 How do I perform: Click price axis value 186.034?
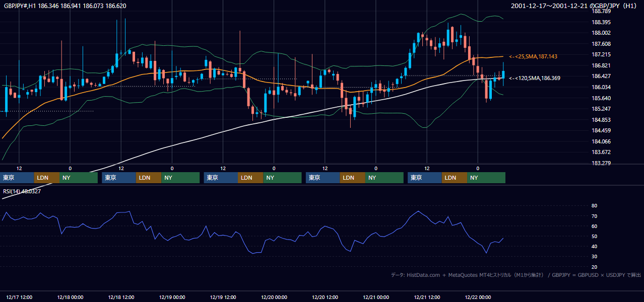click(601, 87)
